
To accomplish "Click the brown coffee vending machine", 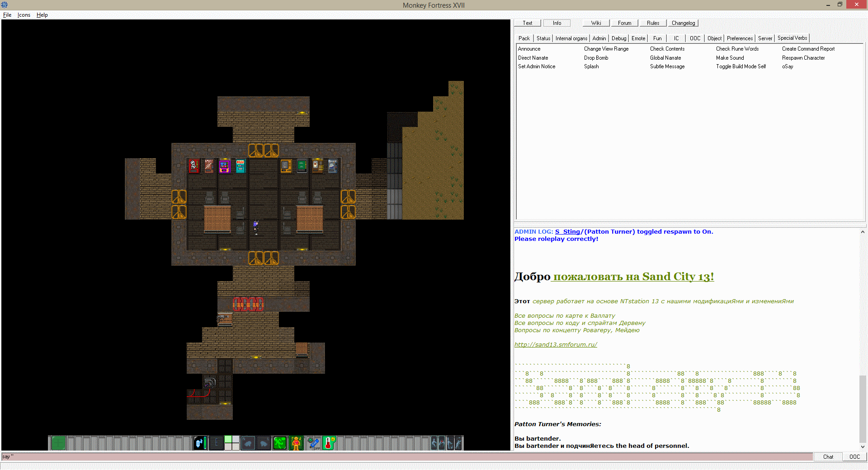I will [x=317, y=166].
